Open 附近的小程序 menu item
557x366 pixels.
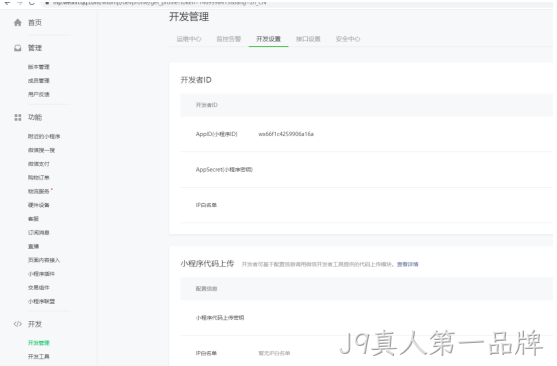tap(44, 136)
